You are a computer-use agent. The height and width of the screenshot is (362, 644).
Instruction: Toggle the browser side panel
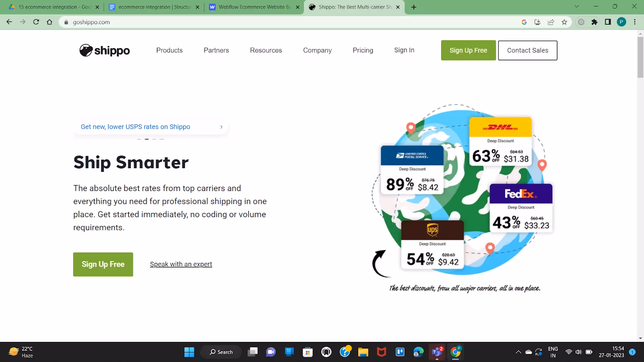(608, 22)
